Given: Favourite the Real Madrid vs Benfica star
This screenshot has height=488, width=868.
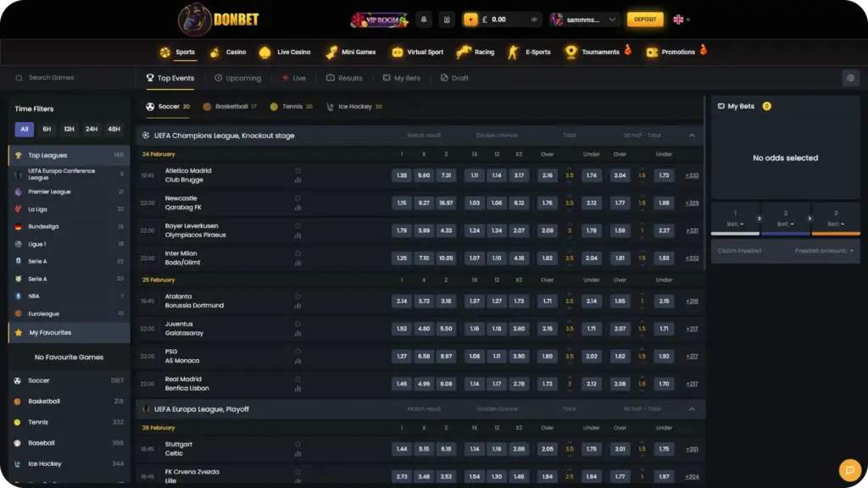Looking at the screenshot, I should (x=298, y=379).
